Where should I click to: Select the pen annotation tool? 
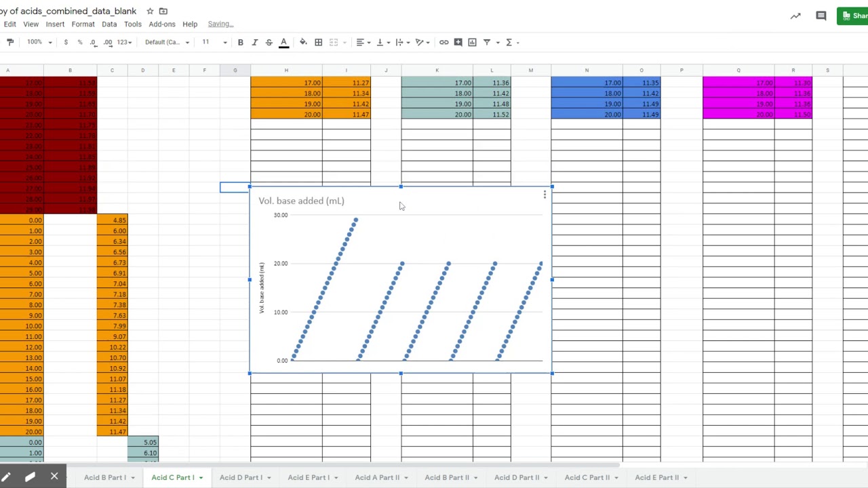[x=6, y=477]
